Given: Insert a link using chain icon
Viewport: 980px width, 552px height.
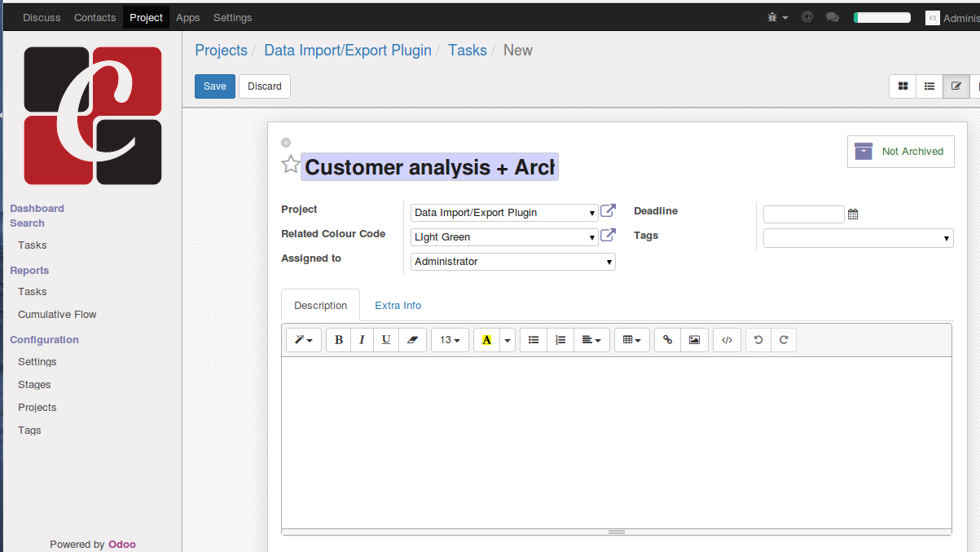Looking at the screenshot, I should click(x=668, y=340).
